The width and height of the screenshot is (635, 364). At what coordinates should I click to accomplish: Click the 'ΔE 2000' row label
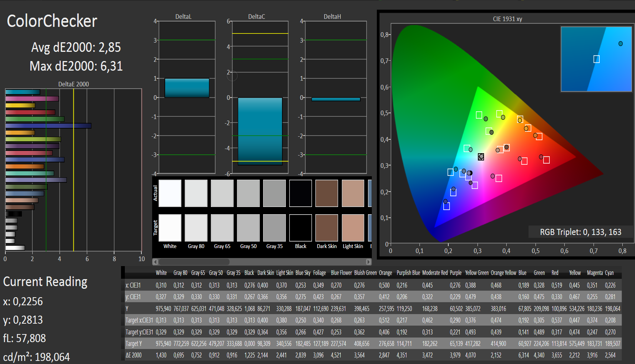point(134,355)
